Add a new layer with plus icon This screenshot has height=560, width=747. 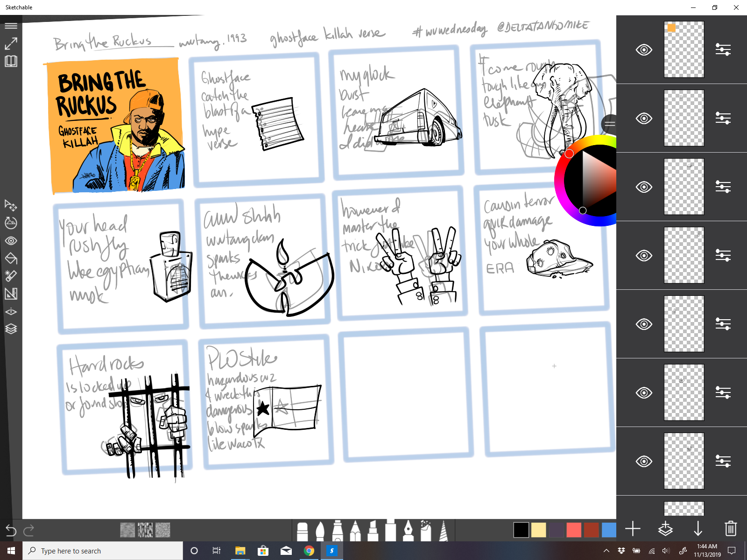[x=633, y=529]
